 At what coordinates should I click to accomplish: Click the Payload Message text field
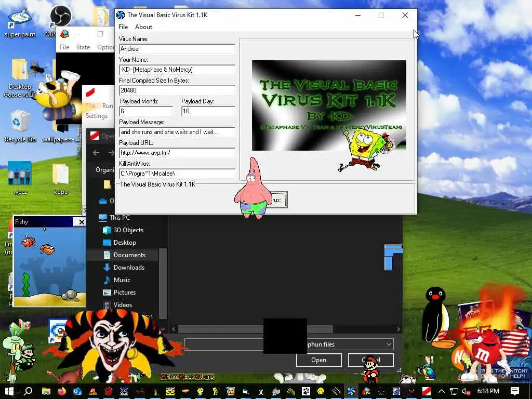pyautogui.click(x=177, y=132)
